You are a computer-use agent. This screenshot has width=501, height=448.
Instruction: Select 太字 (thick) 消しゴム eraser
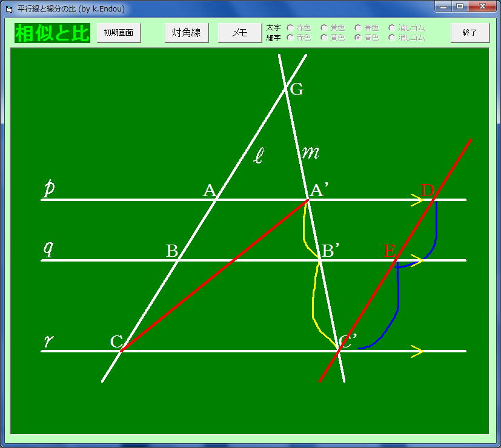[x=406, y=28]
